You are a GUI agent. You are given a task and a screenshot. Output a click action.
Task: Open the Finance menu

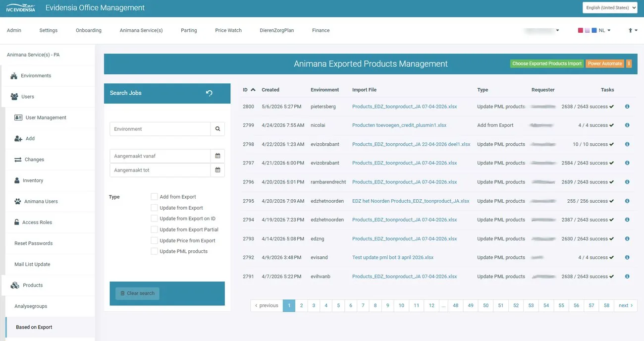click(321, 30)
